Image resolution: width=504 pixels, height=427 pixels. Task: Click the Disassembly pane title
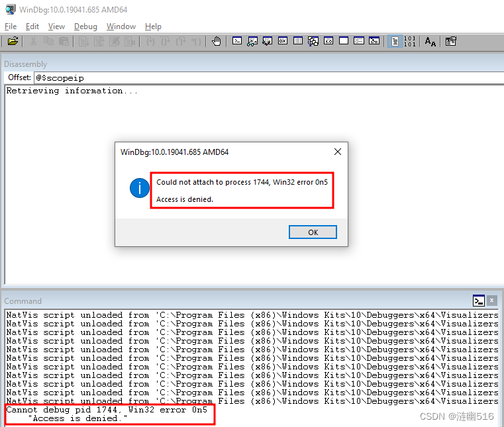click(25, 64)
